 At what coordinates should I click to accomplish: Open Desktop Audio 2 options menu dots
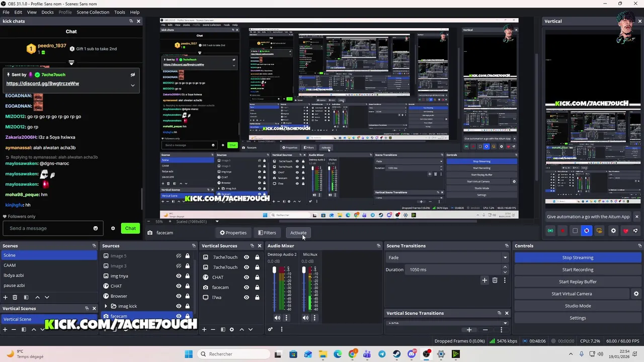tap(286, 318)
